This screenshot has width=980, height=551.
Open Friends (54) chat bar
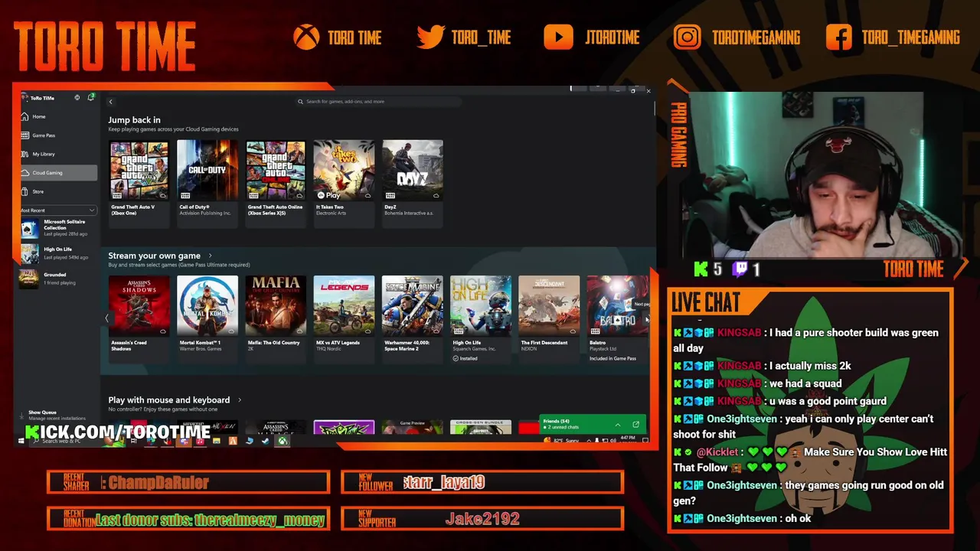pos(593,424)
